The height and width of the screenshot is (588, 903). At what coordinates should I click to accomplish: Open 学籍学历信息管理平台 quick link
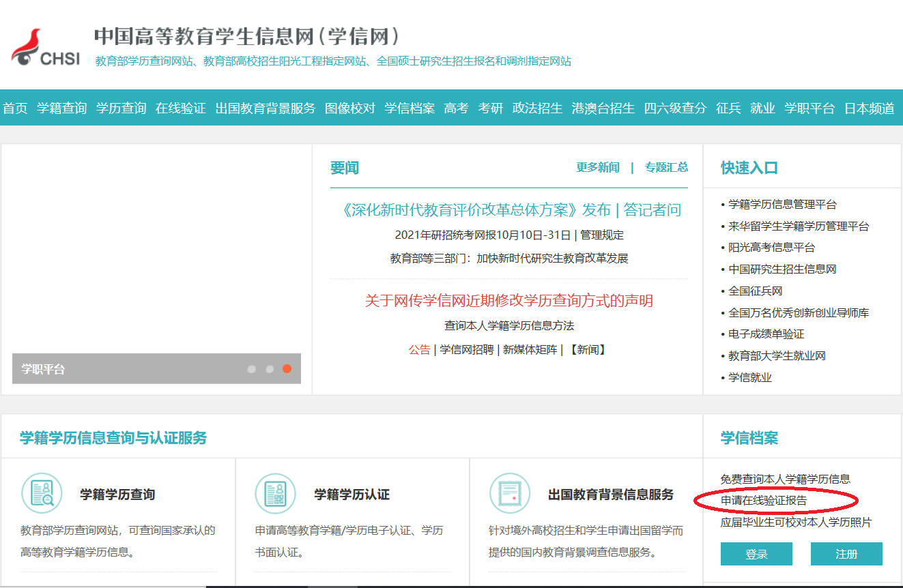tap(782, 204)
